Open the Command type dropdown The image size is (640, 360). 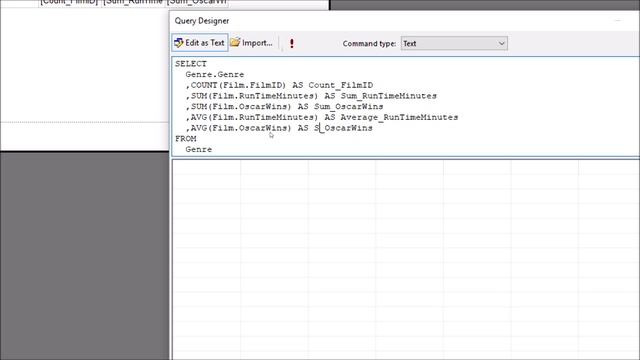pos(454,43)
